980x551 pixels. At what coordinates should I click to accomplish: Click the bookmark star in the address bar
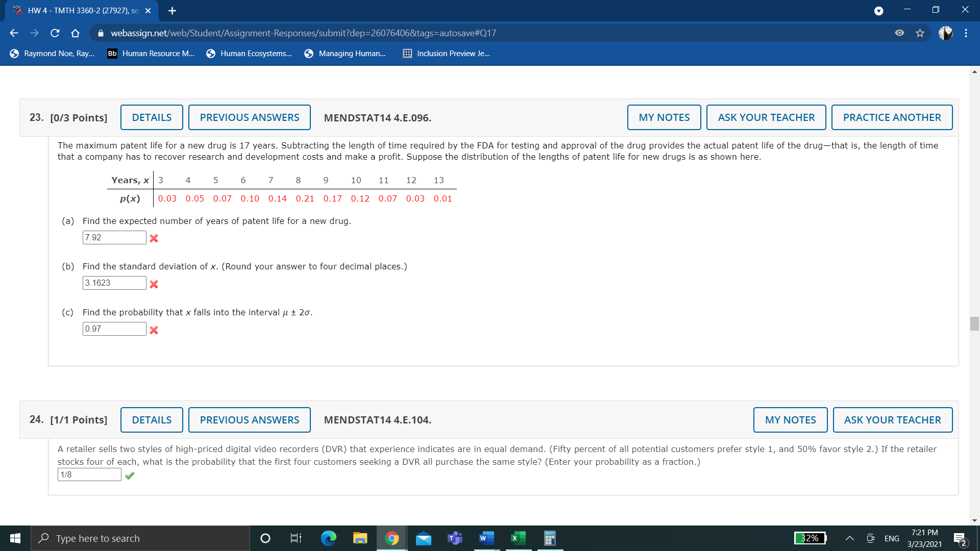[919, 33]
